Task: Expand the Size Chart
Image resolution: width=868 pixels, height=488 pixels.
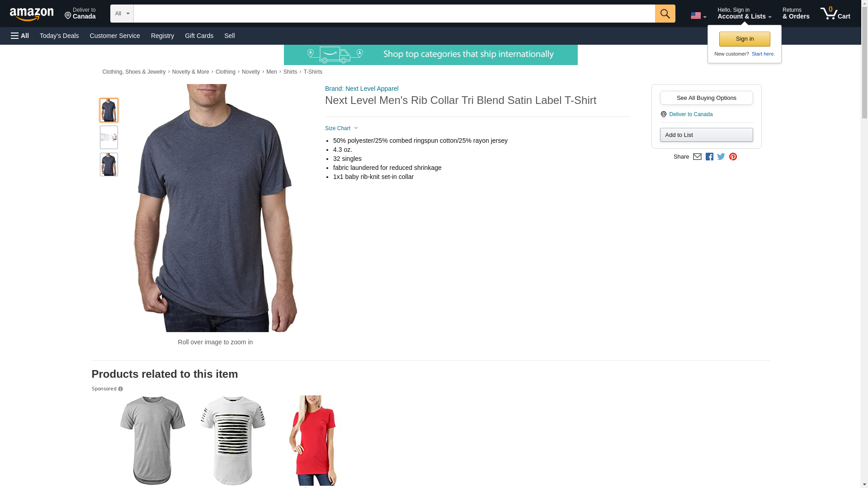Action: 342,128
